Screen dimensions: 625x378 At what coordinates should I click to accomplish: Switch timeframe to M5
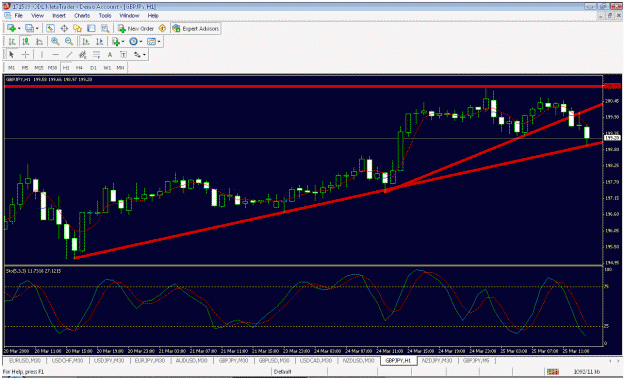(x=25, y=68)
